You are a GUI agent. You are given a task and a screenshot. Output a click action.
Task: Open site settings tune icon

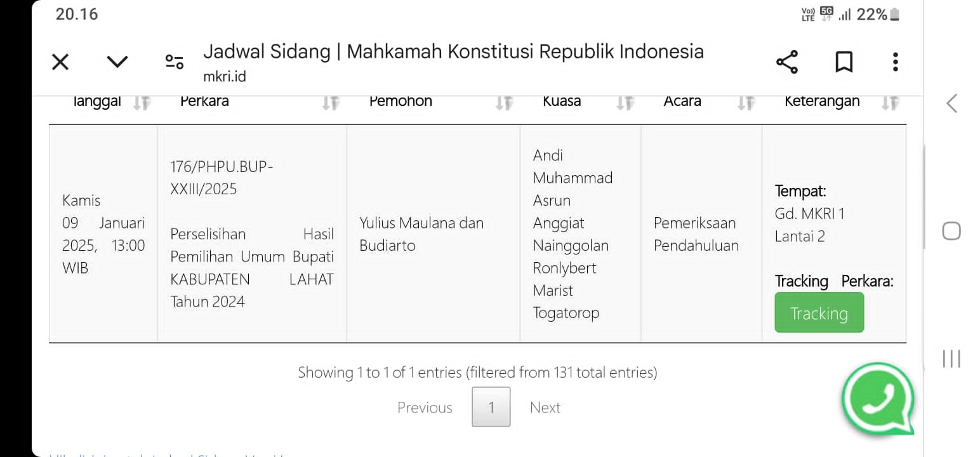(175, 62)
